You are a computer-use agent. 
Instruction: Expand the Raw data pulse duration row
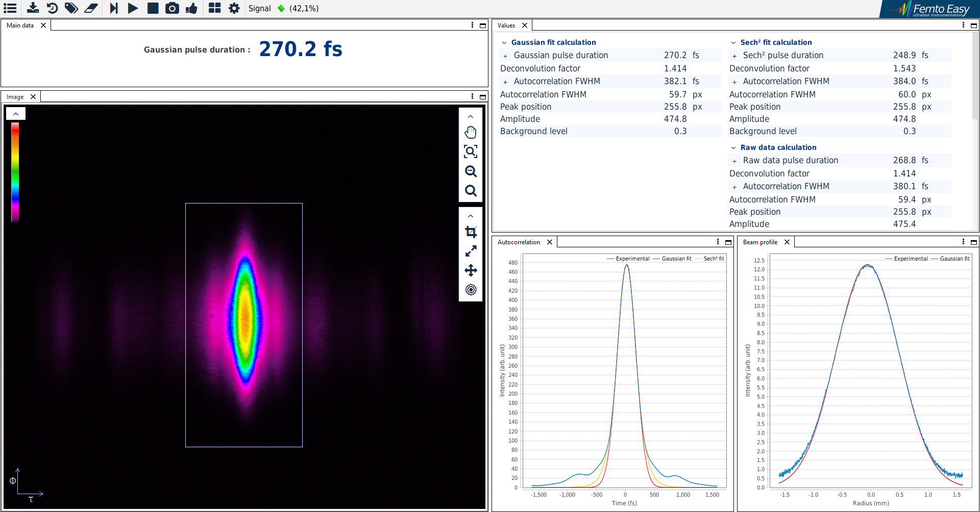tap(734, 161)
